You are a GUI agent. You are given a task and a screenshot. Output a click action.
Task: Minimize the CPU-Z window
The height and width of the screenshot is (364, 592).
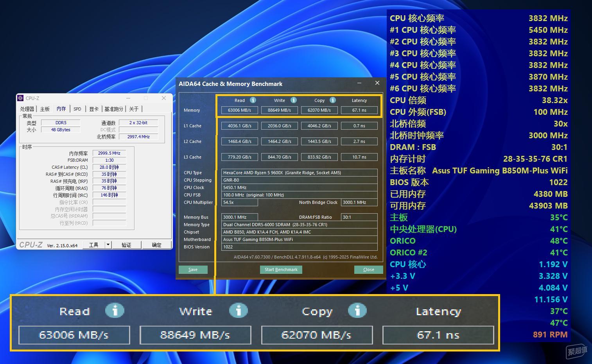[128, 98]
